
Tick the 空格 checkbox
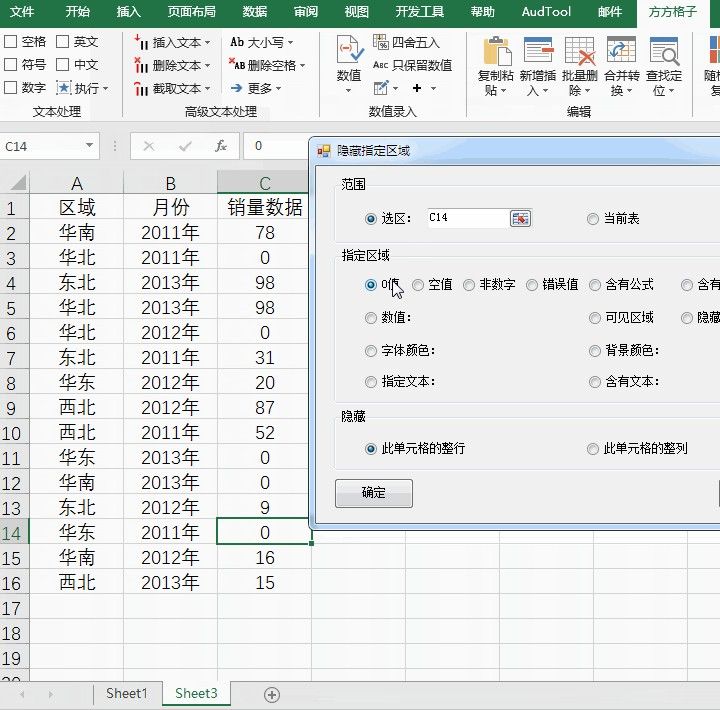tap(11, 42)
